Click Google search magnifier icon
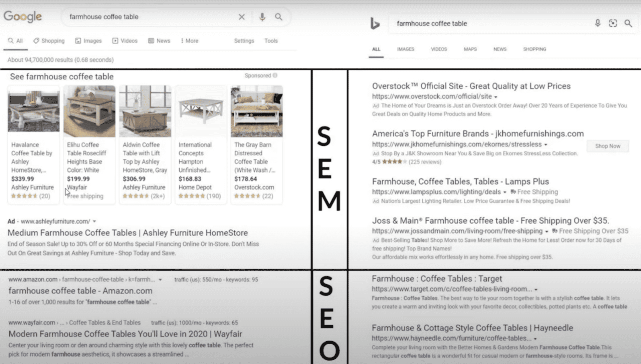Viewport: 641px width, 364px height. [x=279, y=17]
